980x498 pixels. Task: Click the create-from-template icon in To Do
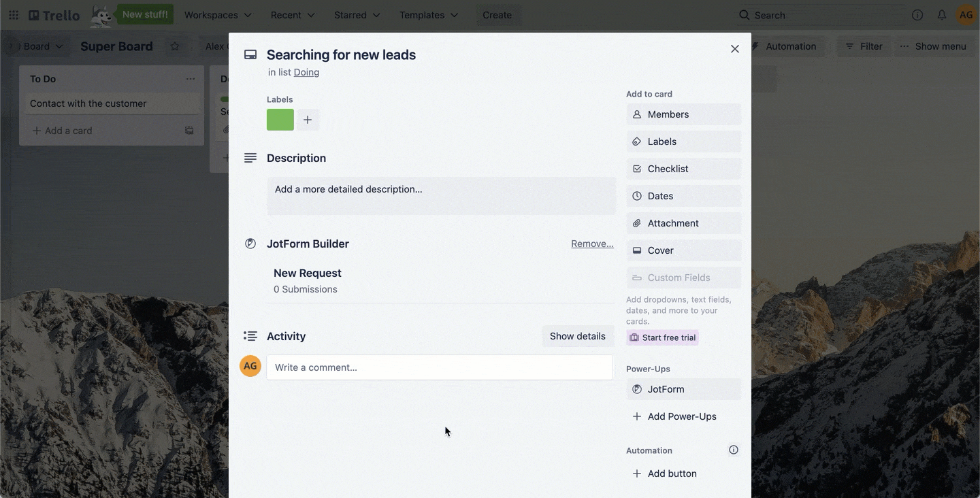(x=189, y=131)
